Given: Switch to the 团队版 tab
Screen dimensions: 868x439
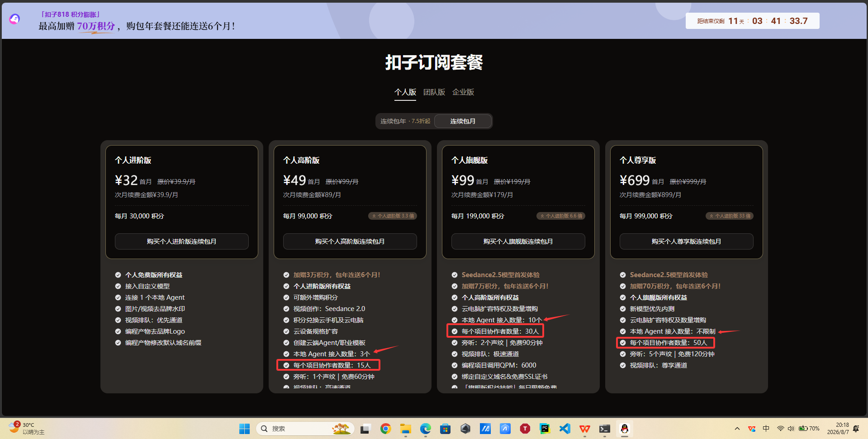Looking at the screenshot, I should (434, 92).
